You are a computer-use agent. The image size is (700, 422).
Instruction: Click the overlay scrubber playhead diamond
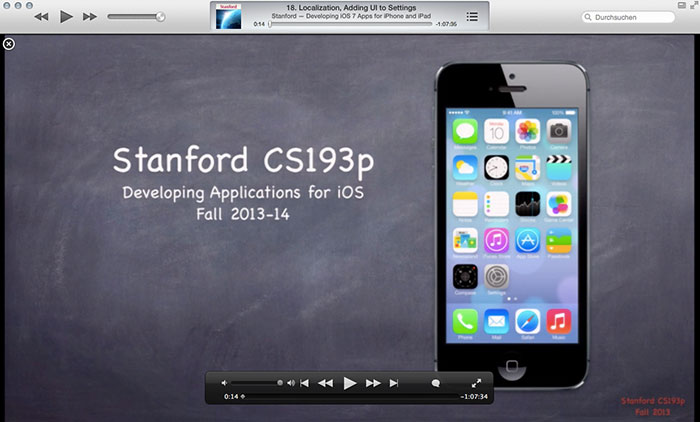point(242,396)
